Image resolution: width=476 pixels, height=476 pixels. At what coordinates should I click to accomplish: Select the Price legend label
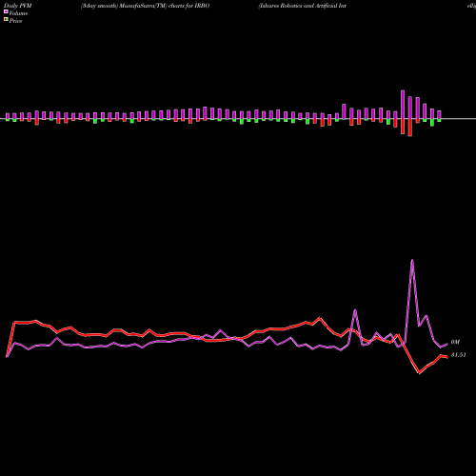[15, 21]
